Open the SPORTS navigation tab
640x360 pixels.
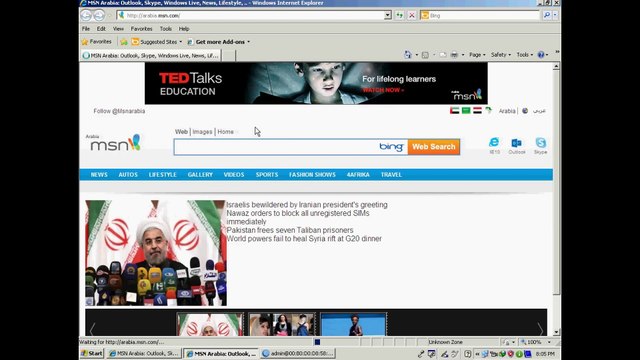267,175
